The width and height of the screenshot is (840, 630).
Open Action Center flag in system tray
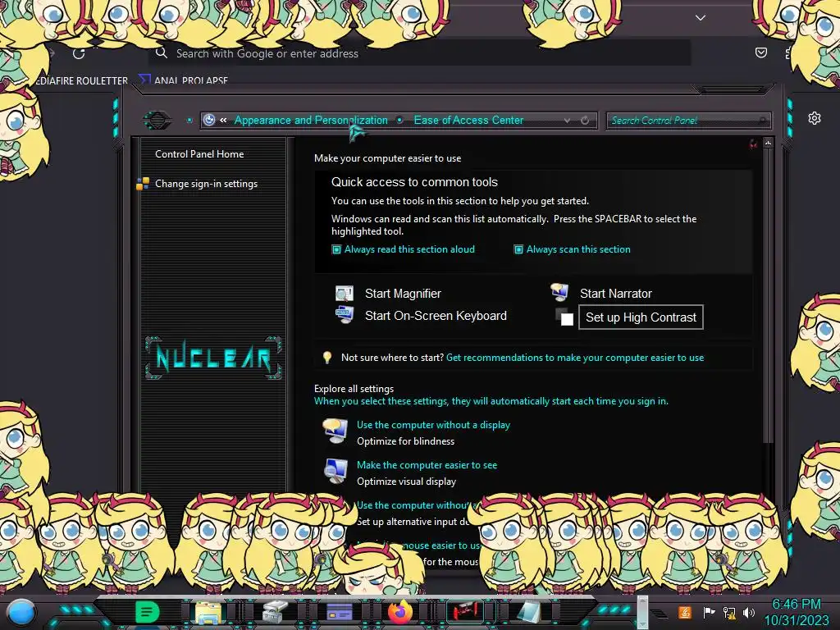[708, 612]
